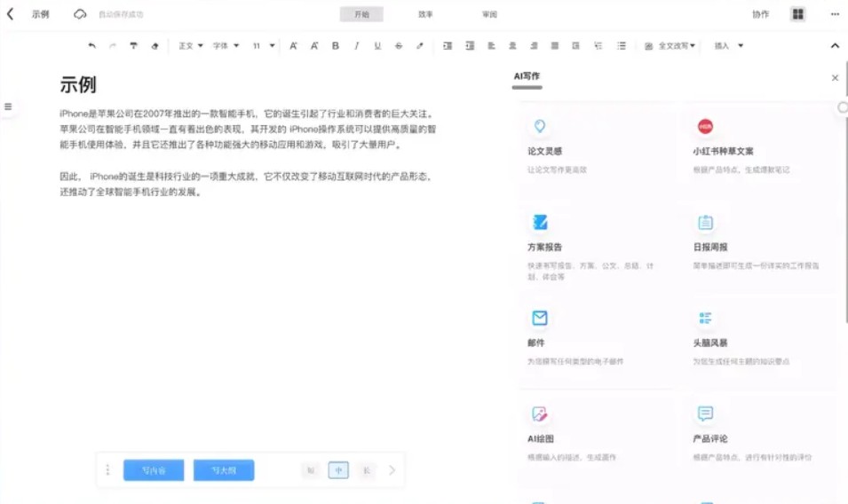The width and height of the screenshot is (848, 504).
Task: Click the 示例 file name in header
Action: click(x=40, y=14)
